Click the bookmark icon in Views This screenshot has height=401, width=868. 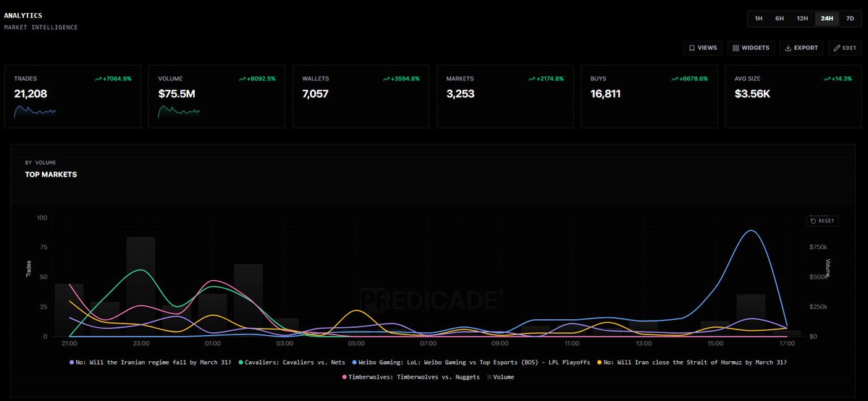point(691,48)
